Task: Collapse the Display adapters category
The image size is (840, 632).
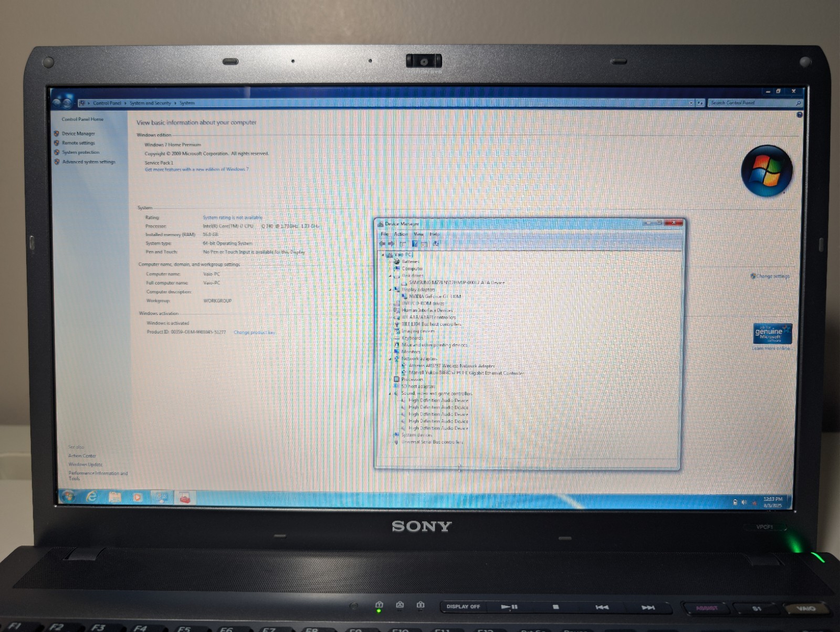Action: click(x=390, y=289)
